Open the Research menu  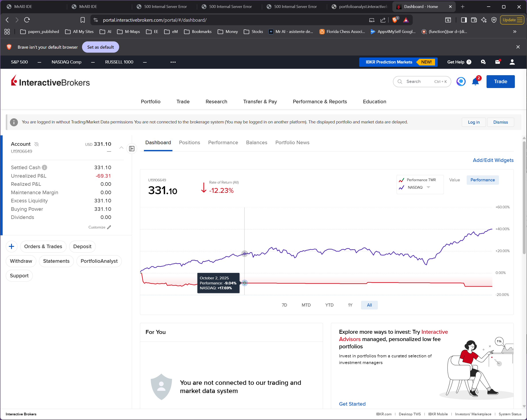(x=216, y=102)
